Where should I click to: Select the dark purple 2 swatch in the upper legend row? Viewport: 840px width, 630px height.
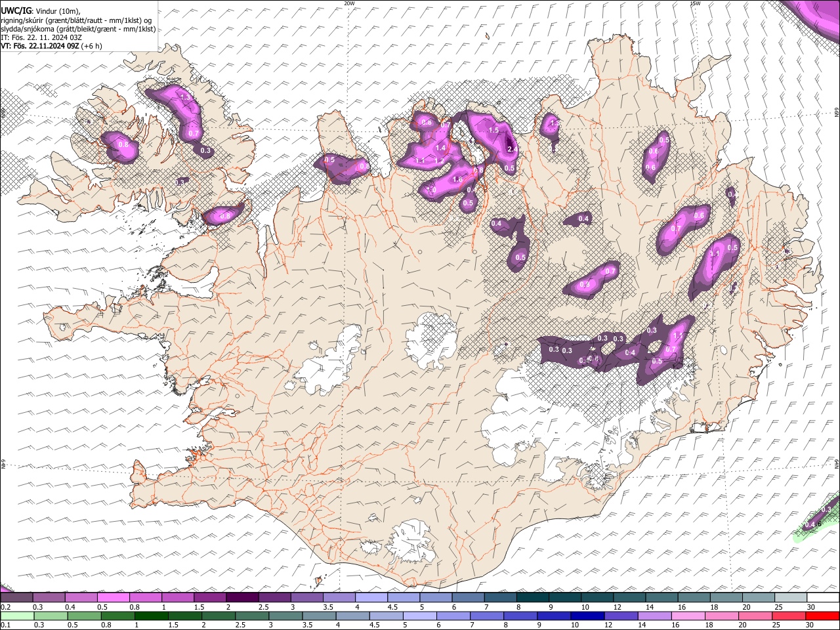pos(241,597)
